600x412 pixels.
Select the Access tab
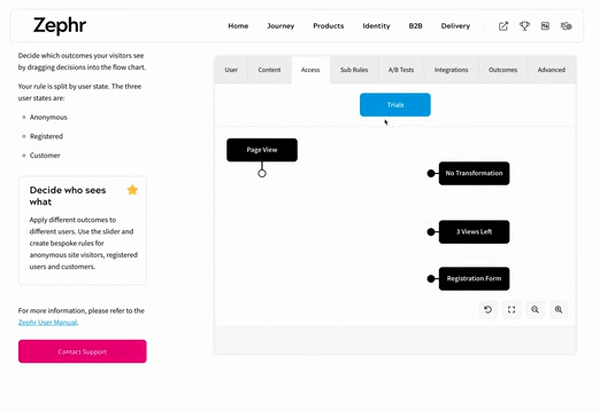point(310,70)
